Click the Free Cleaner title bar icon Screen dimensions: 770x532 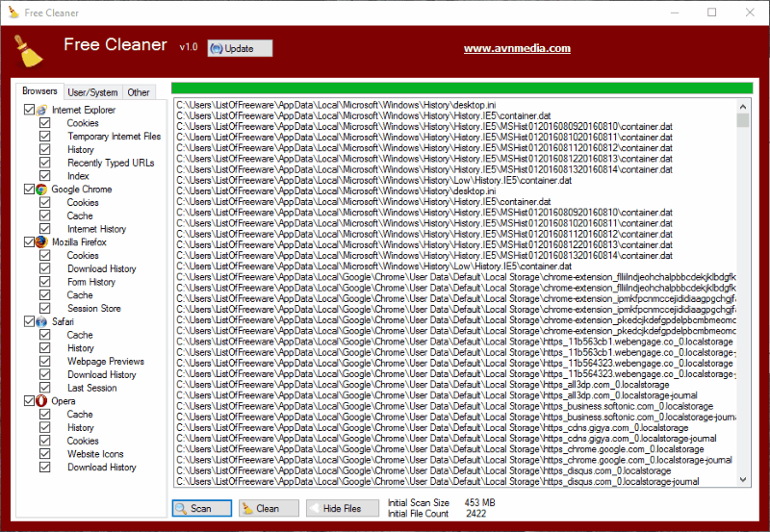(x=13, y=13)
